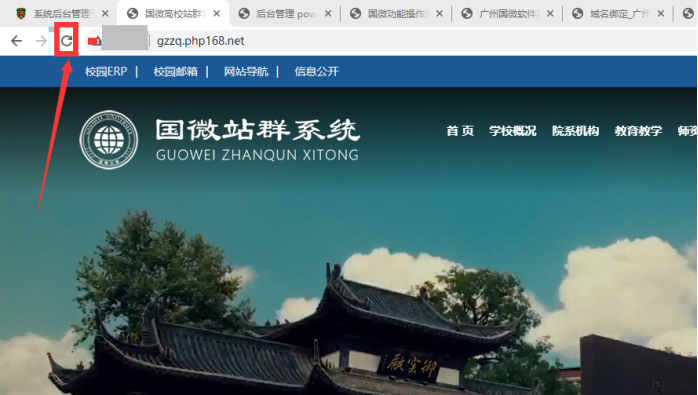This screenshot has height=395, width=698.
Task: Close the 域名绑定_广州 tab
Action: pyautogui.click(x=661, y=14)
